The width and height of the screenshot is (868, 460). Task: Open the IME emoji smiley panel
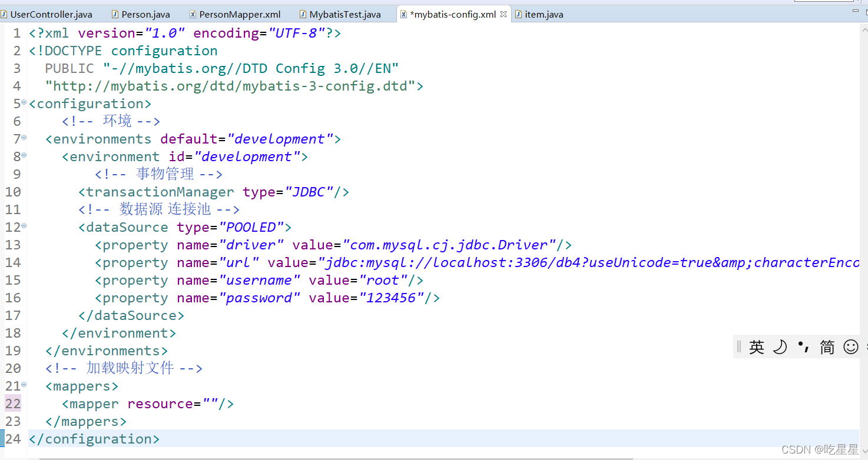click(851, 347)
